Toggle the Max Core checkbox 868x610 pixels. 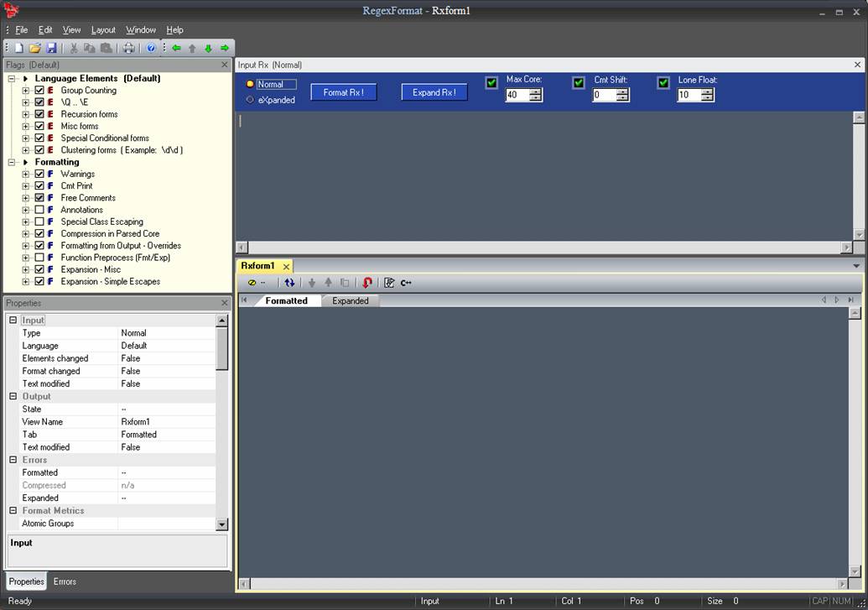[491, 83]
